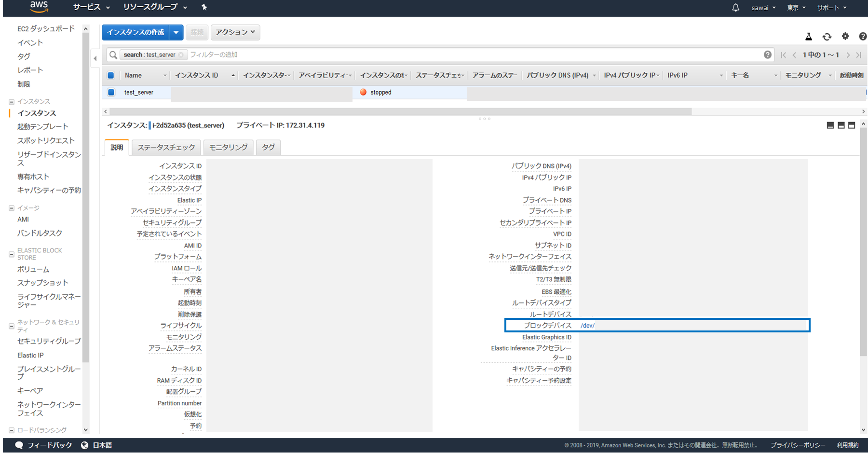Screen dimensions: 868x453
Task: Click the sidebar vertical scrollbar thumb
Action: tap(86, 198)
